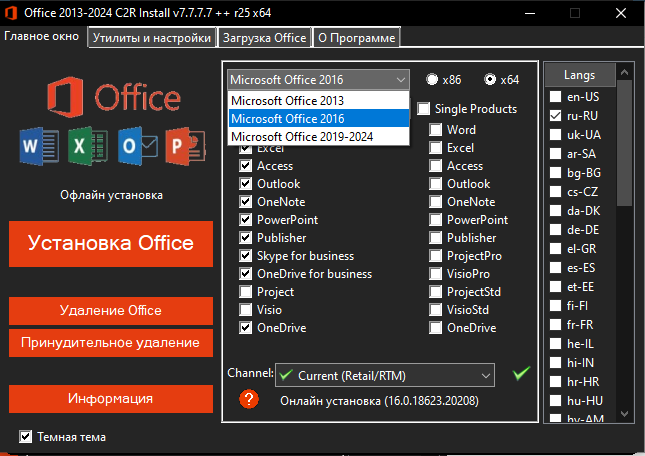Disable ru-RU language checkbox
Screen dimensions: 645x456
click(555, 116)
